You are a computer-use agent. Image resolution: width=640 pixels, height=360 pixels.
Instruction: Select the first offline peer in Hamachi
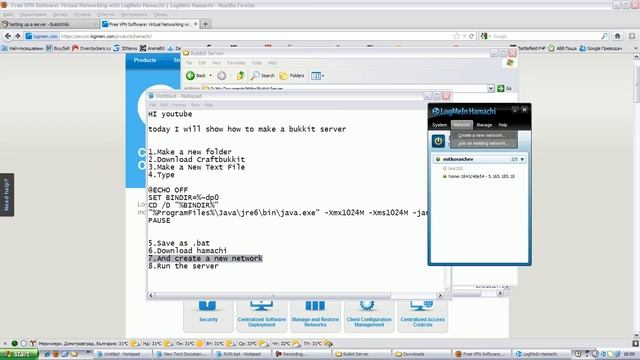tap(453, 169)
